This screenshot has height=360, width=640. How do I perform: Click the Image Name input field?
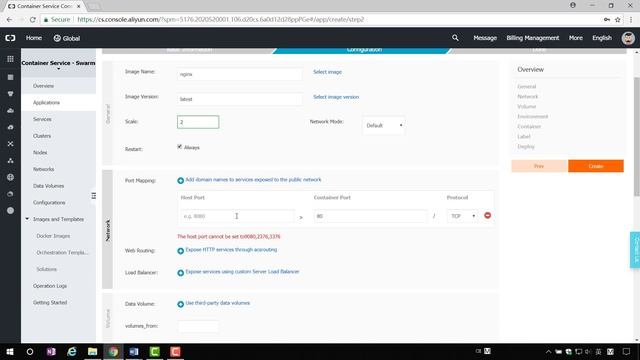(x=240, y=74)
